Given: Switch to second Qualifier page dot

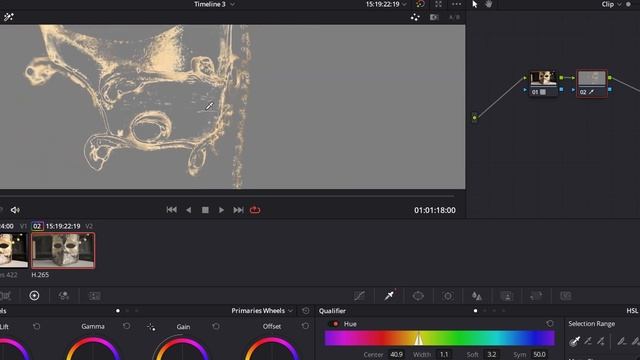Looking at the screenshot, I should click(485, 311).
